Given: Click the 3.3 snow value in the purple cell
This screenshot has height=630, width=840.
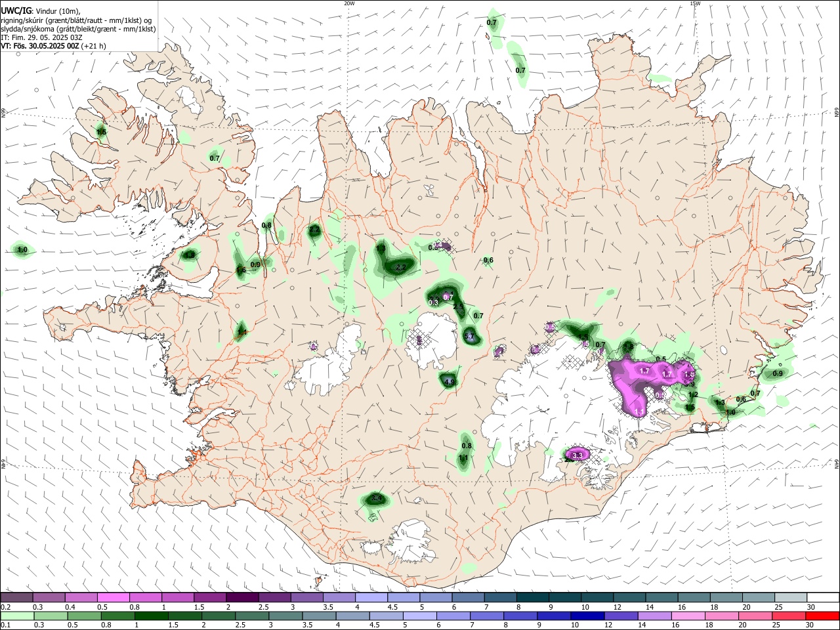Looking at the screenshot, I should (577, 455).
